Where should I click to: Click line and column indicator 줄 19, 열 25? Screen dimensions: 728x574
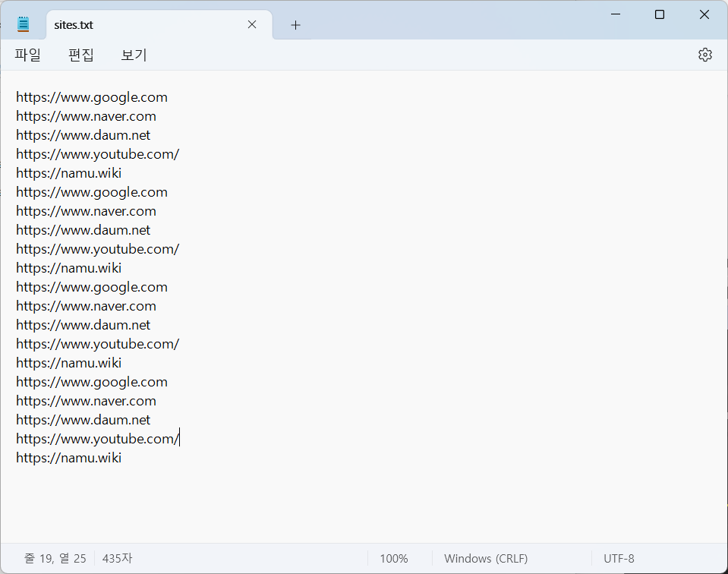55,558
